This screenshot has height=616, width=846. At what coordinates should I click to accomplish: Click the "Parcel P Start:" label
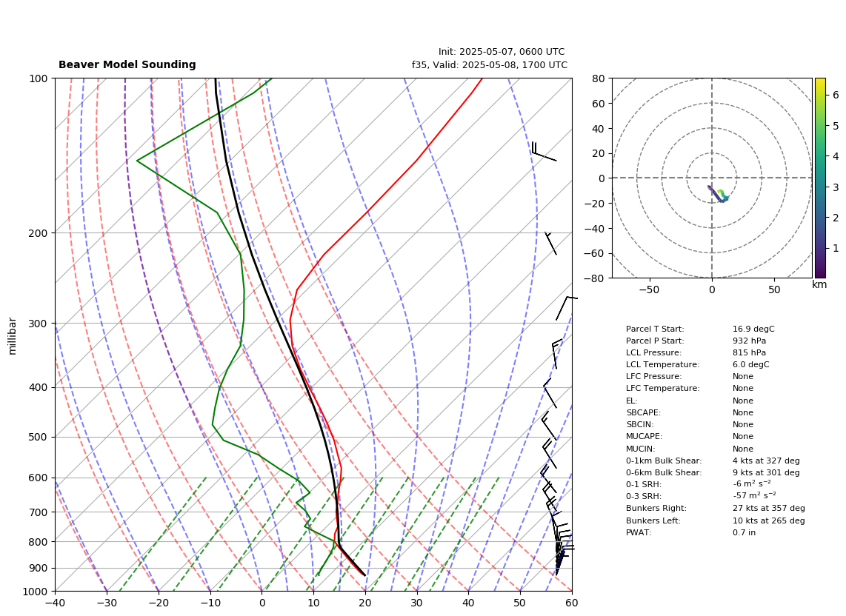pos(655,341)
